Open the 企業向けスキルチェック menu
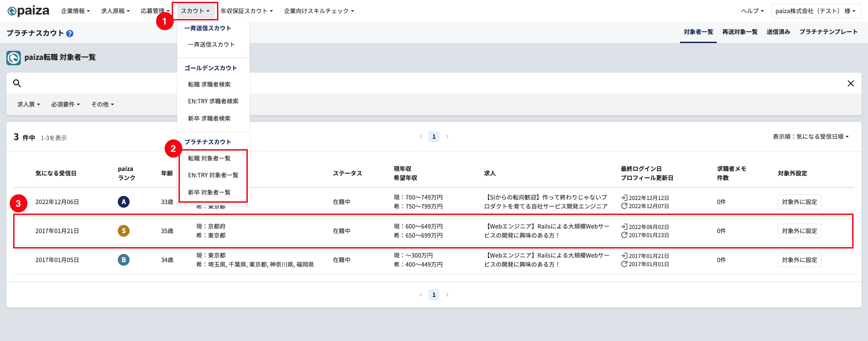Viewport: 868px width, 341px height. point(319,11)
